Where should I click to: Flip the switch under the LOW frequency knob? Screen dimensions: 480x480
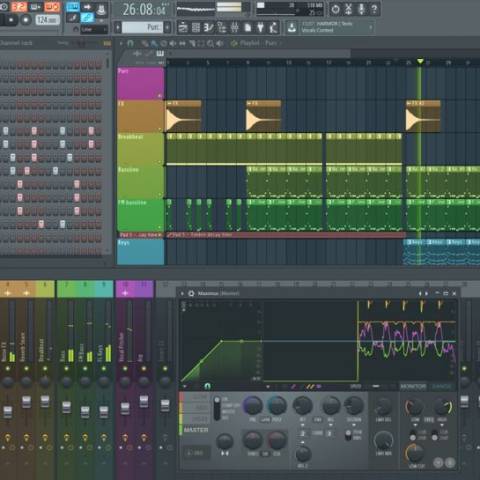tap(413, 435)
